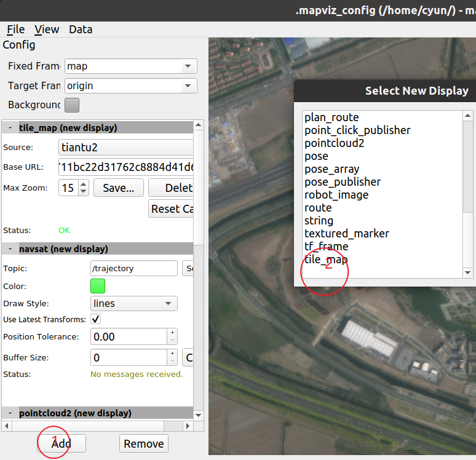Open the Target Frame dropdown showing origin
476x460 pixels.
pyautogui.click(x=131, y=86)
